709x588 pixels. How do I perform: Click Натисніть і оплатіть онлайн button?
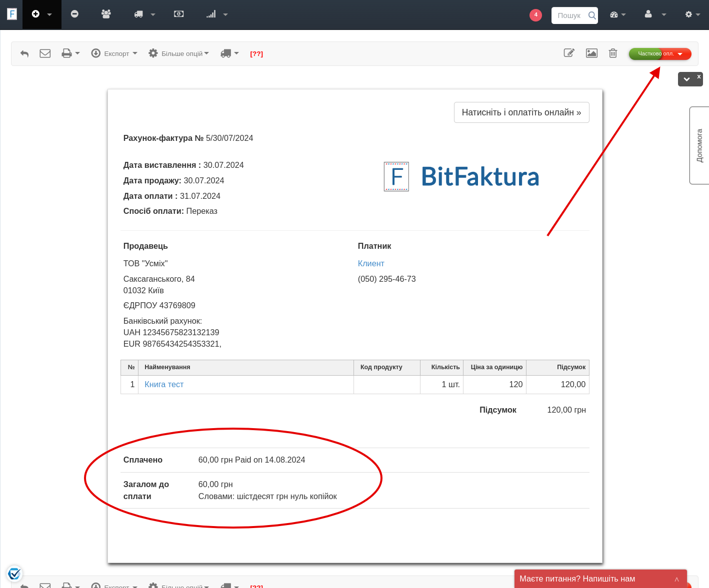tap(521, 112)
